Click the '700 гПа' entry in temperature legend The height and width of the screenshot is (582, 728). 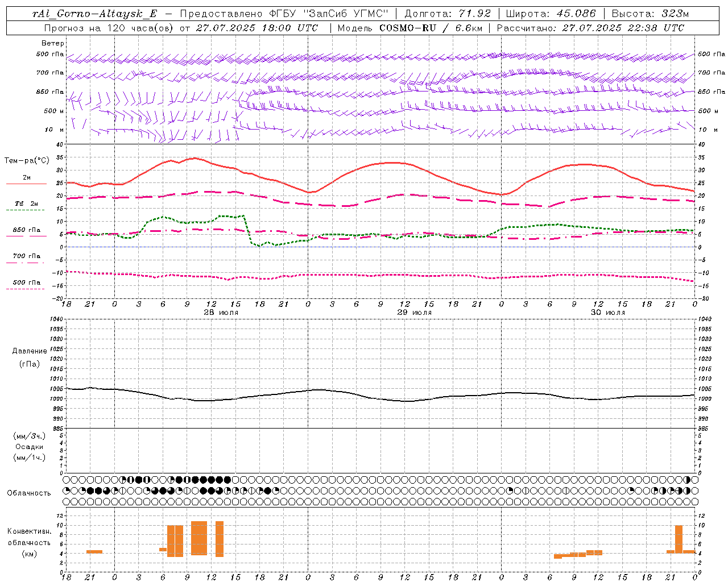click(27, 256)
